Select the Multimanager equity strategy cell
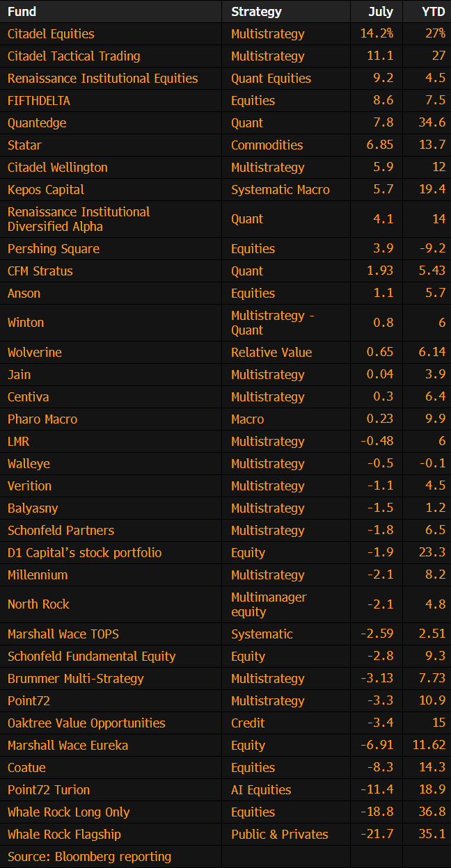Image resolution: width=451 pixels, height=868 pixels. pyautogui.click(x=269, y=604)
